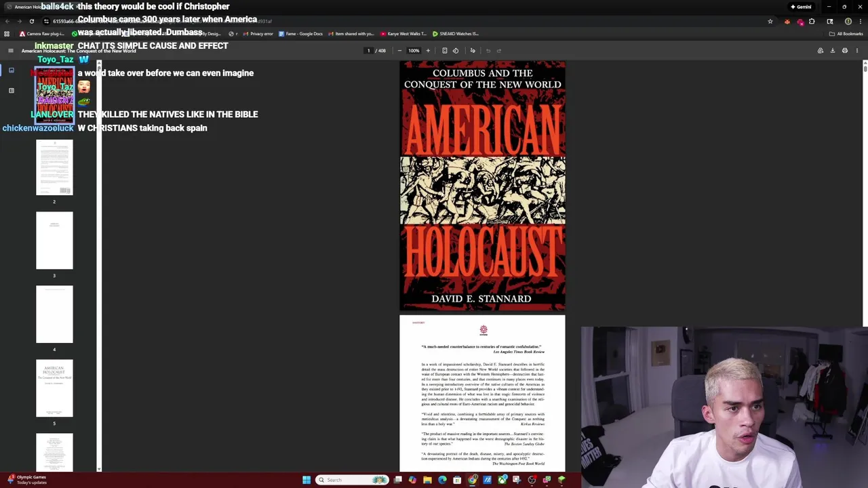Screen dimensions: 868x488
Task: Open Kanye West Walks bookmark
Action: click(403, 34)
